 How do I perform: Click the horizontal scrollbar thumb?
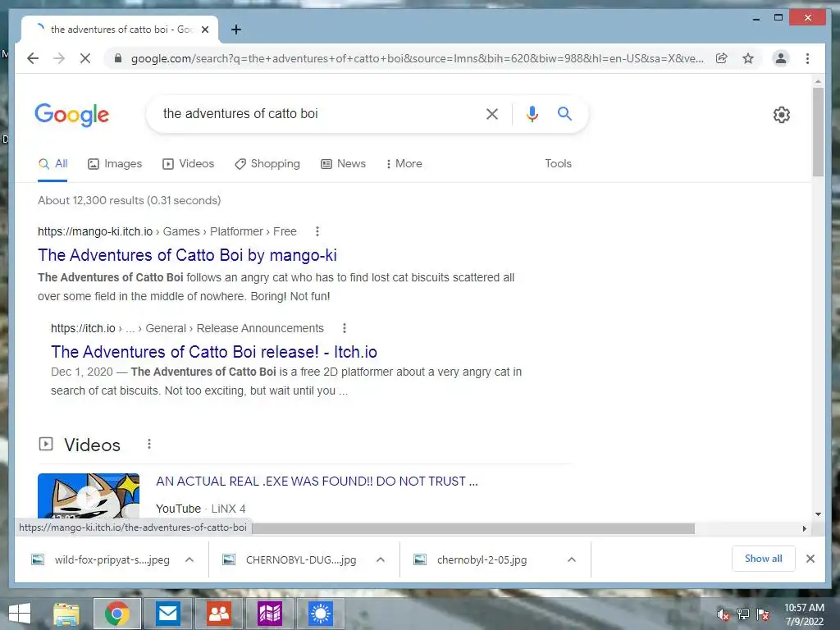473,529
